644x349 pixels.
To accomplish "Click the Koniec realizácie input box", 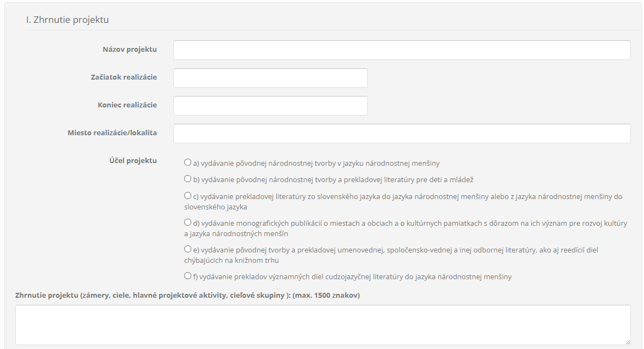I will click(x=270, y=106).
